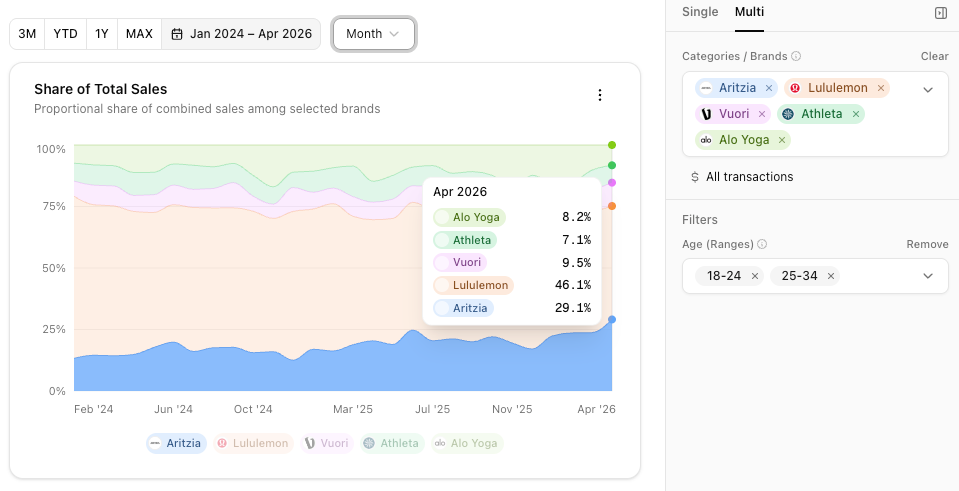Click the Vuori pink endpoint dot
The image size is (959, 491).
point(612,182)
